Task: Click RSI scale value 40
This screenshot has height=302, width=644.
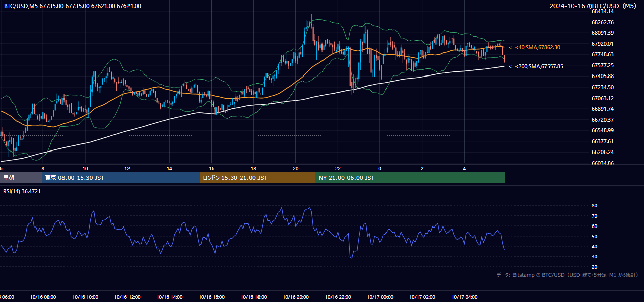Action: [x=594, y=247]
